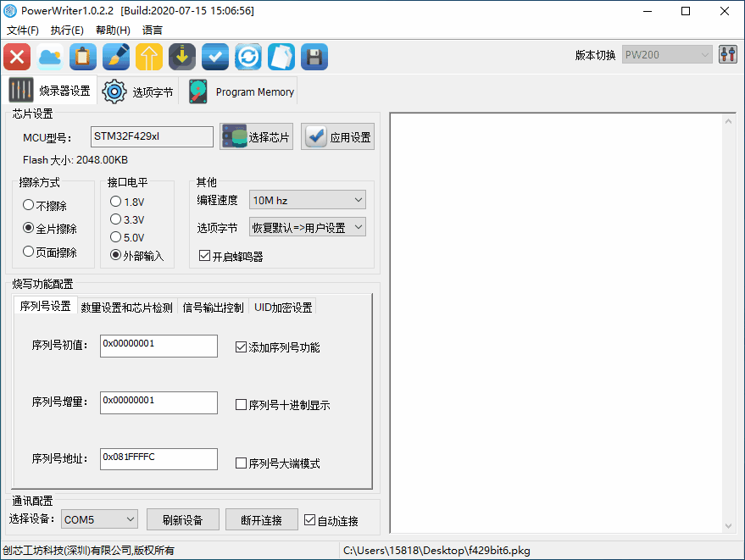The height and width of the screenshot is (560, 745).
Task: Open the UID加密设置 tab
Action: coord(283,308)
